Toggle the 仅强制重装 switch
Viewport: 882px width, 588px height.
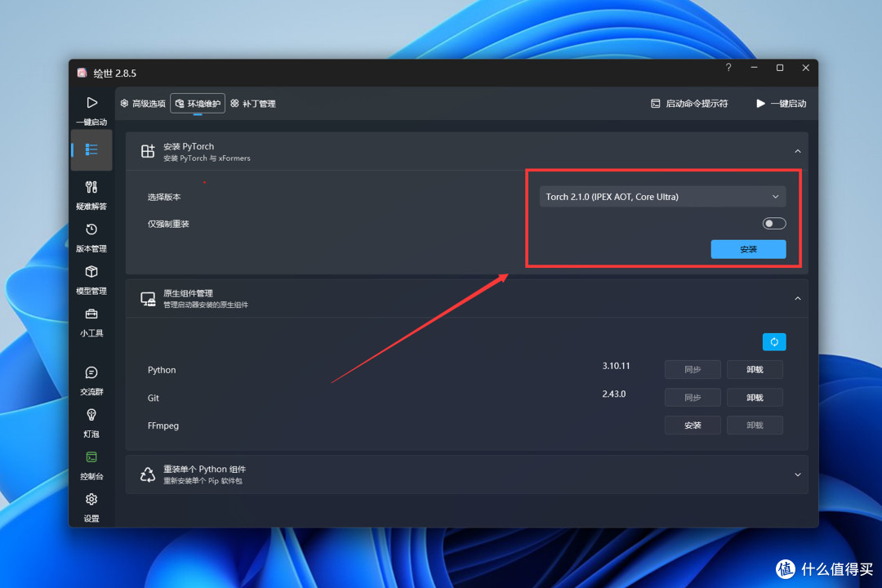(x=774, y=224)
